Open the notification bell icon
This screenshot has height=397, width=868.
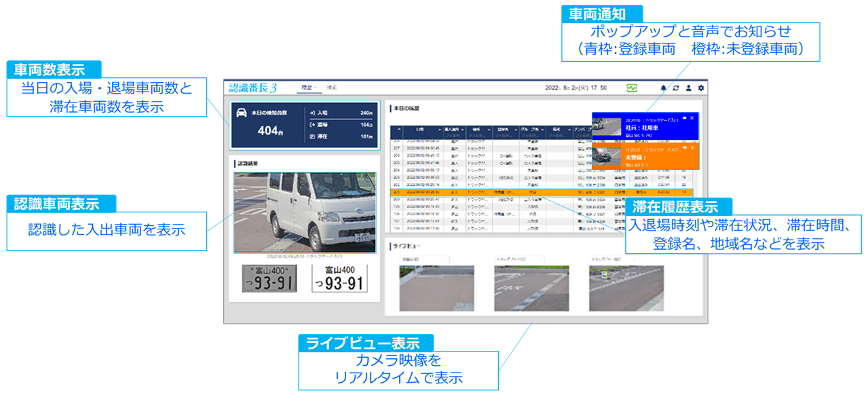pos(663,87)
